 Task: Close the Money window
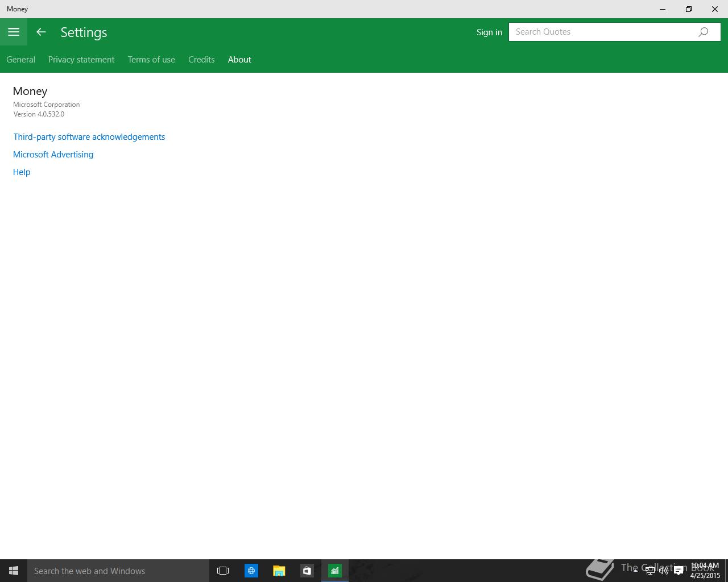coord(715,9)
